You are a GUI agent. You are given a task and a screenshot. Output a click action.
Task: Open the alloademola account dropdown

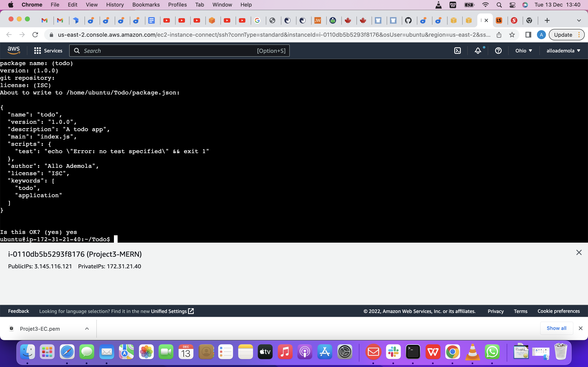coord(563,51)
